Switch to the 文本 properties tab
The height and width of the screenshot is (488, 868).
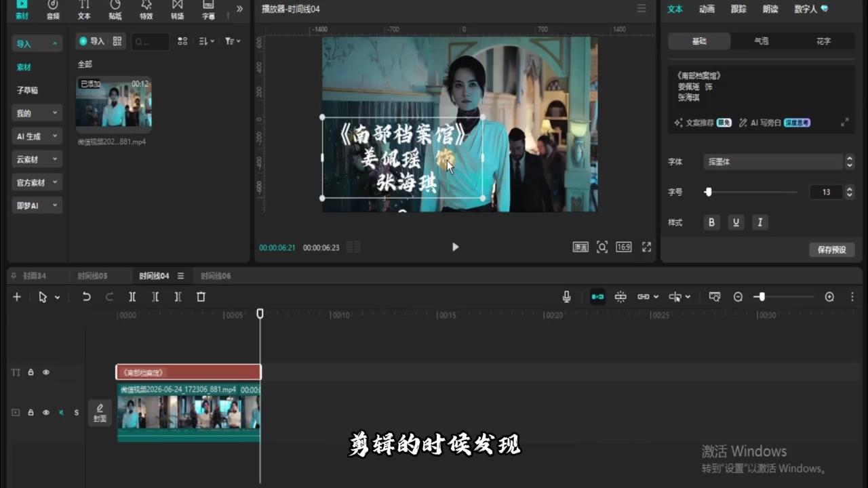(x=675, y=9)
